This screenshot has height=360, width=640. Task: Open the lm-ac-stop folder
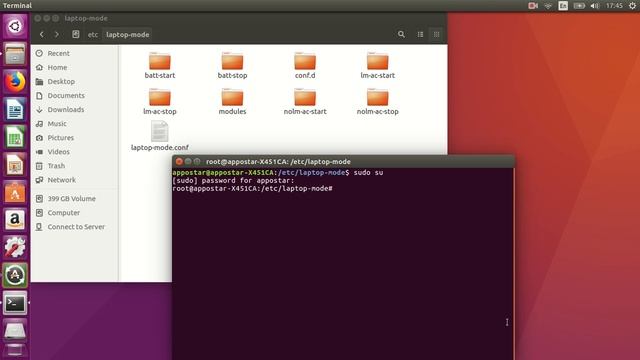coord(160,101)
